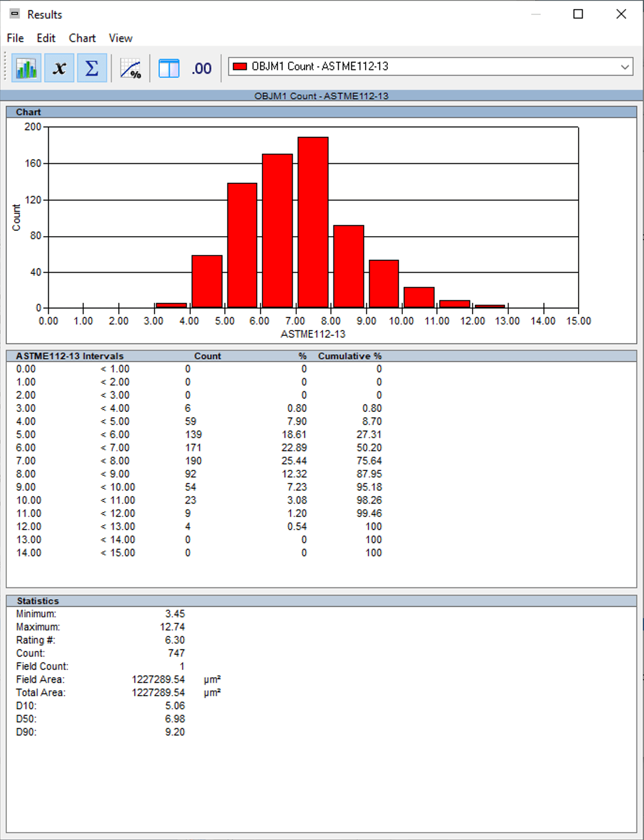Toggle the histogram chart view button

[26, 68]
